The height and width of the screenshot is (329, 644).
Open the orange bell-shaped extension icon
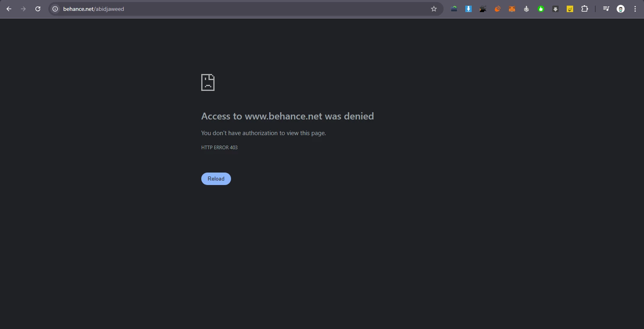click(497, 9)
